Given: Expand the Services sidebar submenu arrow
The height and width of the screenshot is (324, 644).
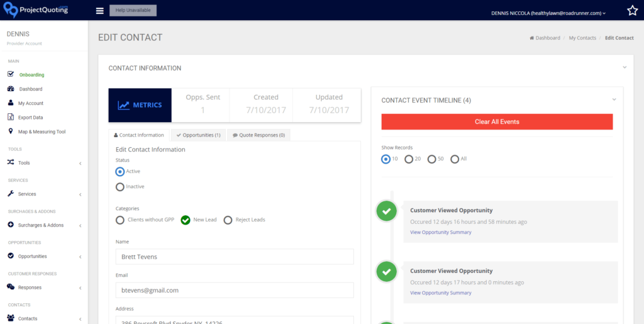Looking at the screenshot, I should [80, 194].
